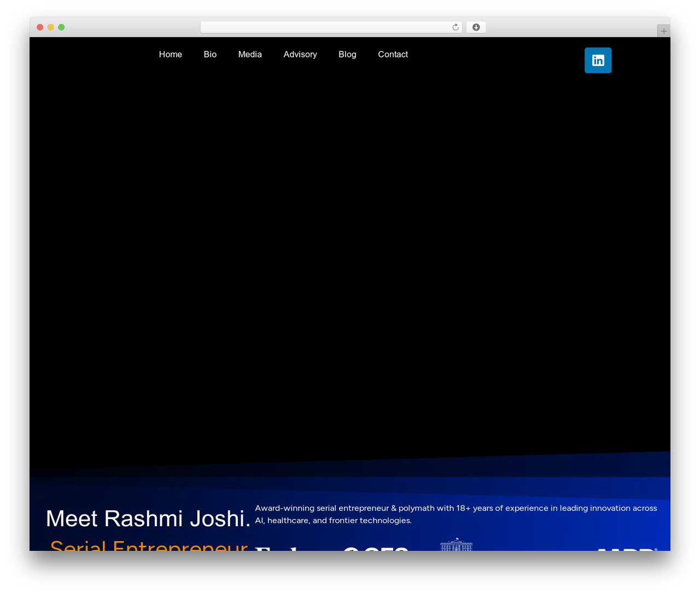
Task: Maximize the window with the green button
Action: [61, 27]
